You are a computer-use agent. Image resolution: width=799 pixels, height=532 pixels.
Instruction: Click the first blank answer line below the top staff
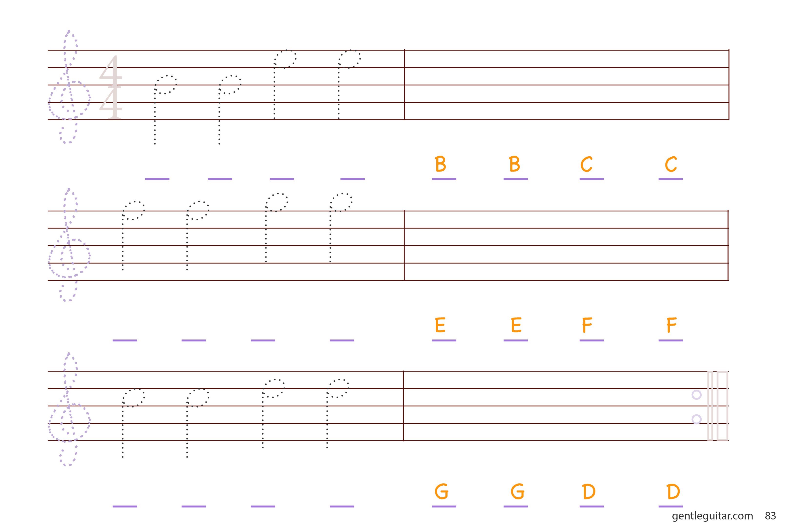tap(157, 179)
